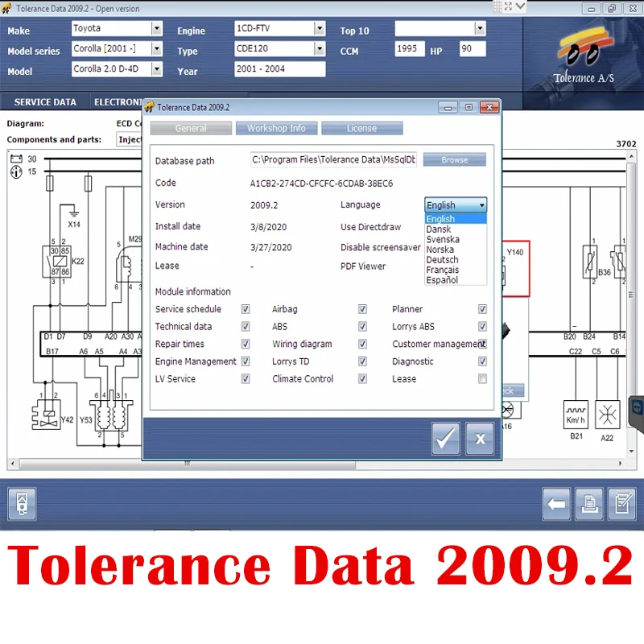Image resolution: width=644 pixels, height=644 pixels.
Task: Click the car lift icon at bottom left
Action: click(x=22, y=504)
